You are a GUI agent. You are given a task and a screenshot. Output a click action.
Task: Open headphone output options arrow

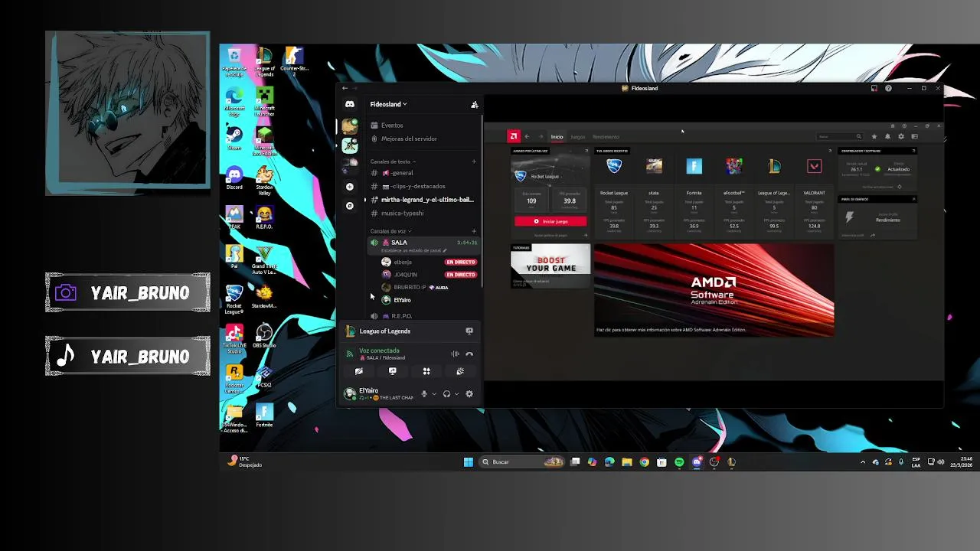point(456,394)
